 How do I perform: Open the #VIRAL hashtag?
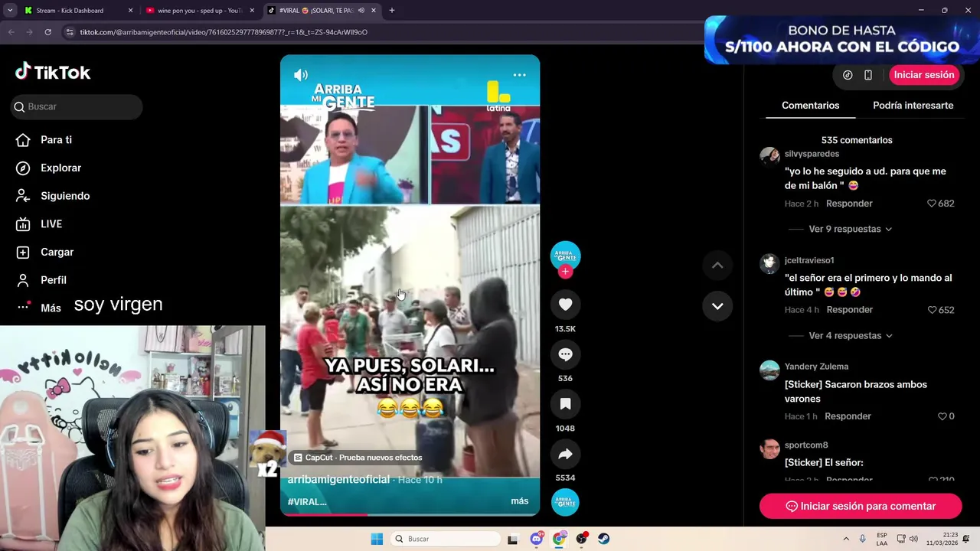pos(307,501)
